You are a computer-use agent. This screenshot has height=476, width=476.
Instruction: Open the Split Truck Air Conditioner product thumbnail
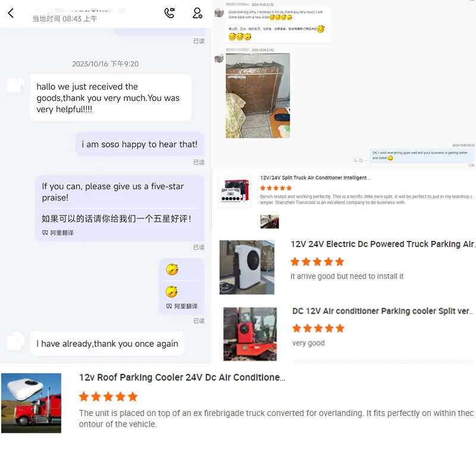[x=234, y=192]
